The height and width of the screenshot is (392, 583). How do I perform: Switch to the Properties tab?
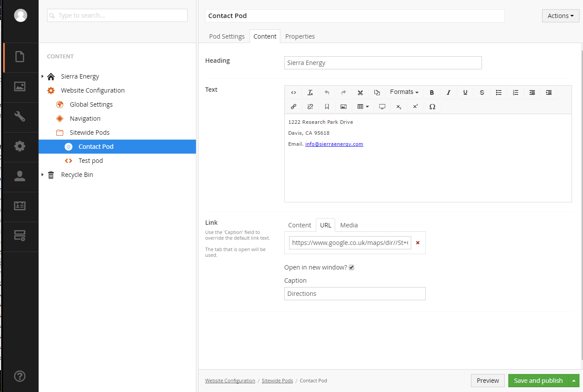click(300, 36)
